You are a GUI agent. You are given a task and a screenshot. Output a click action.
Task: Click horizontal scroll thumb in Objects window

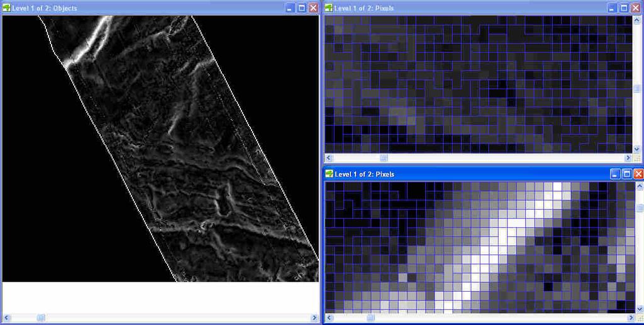click(41, 317)
